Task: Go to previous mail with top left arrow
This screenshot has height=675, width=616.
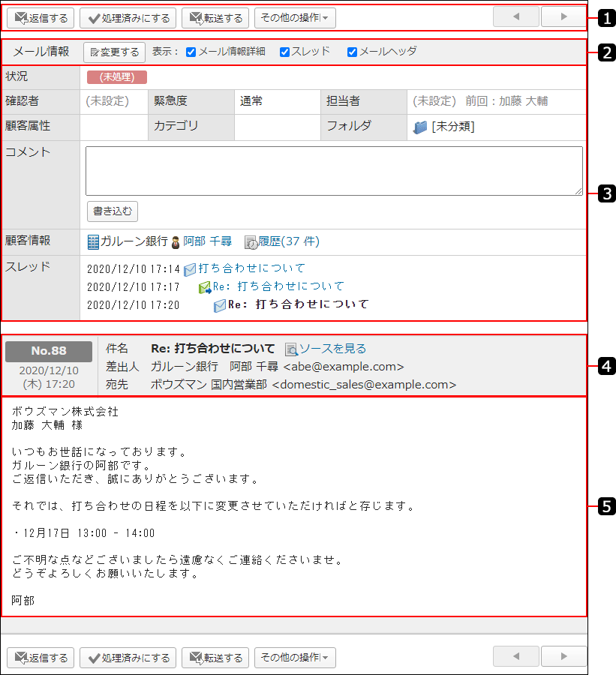Action: tap(516, 16)
